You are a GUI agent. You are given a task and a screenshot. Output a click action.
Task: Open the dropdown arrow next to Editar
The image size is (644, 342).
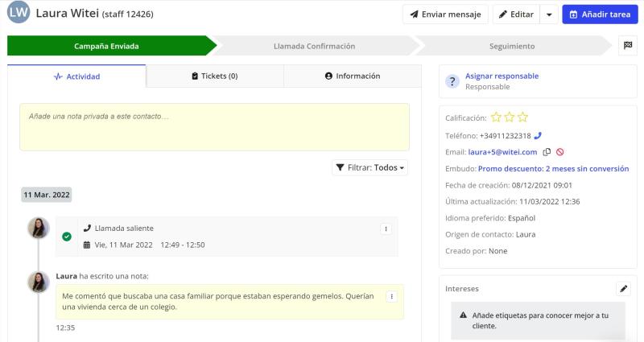pos(549,14)
